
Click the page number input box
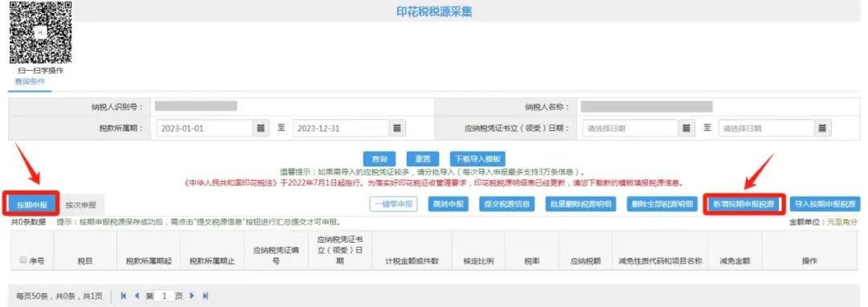pyautogui.click(x=165, y=296)
